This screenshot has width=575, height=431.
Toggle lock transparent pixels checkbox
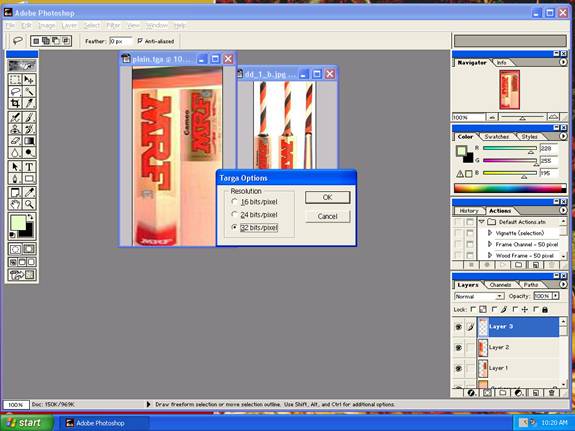tap(473, 309)
